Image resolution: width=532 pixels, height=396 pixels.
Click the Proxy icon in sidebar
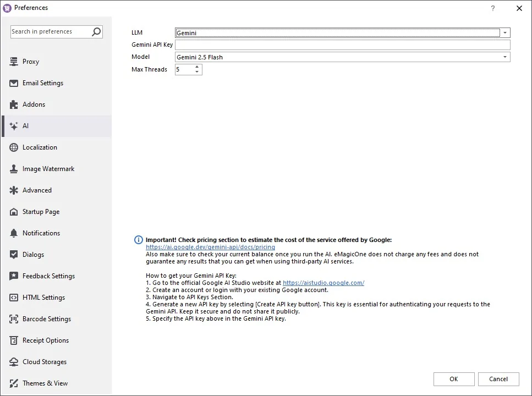tap(14, 62)
